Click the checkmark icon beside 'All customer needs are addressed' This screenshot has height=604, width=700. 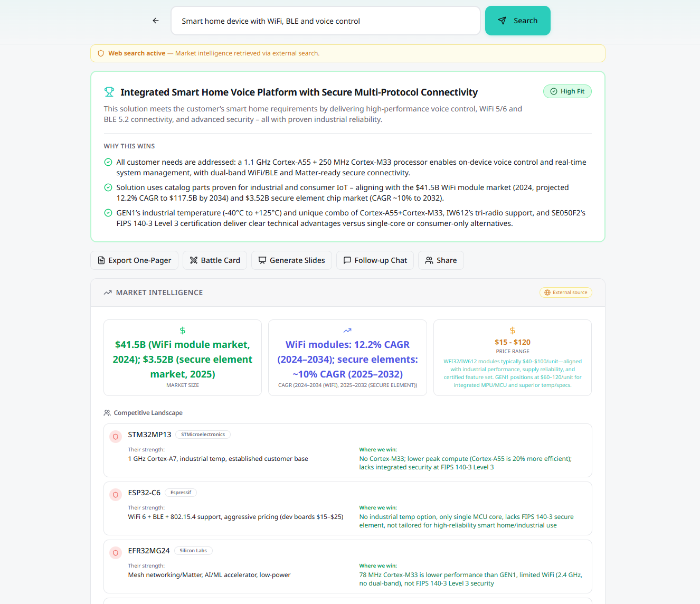coord(108,162)
